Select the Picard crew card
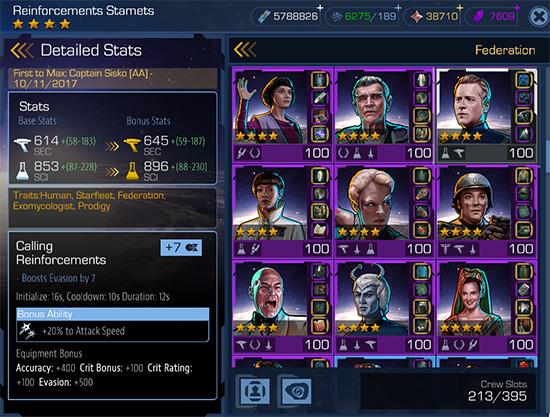Image resolution: width=550 pixels, height=417 pixels. [x=283, y=307]
